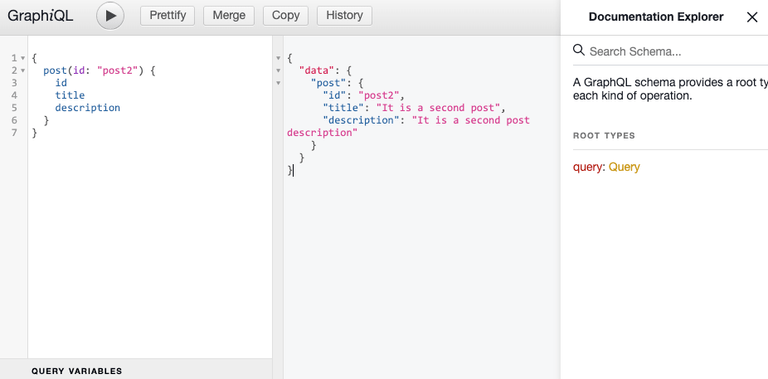
Task: Collapse the "post" object fold arrow in results
Action: tap(278, 83)
